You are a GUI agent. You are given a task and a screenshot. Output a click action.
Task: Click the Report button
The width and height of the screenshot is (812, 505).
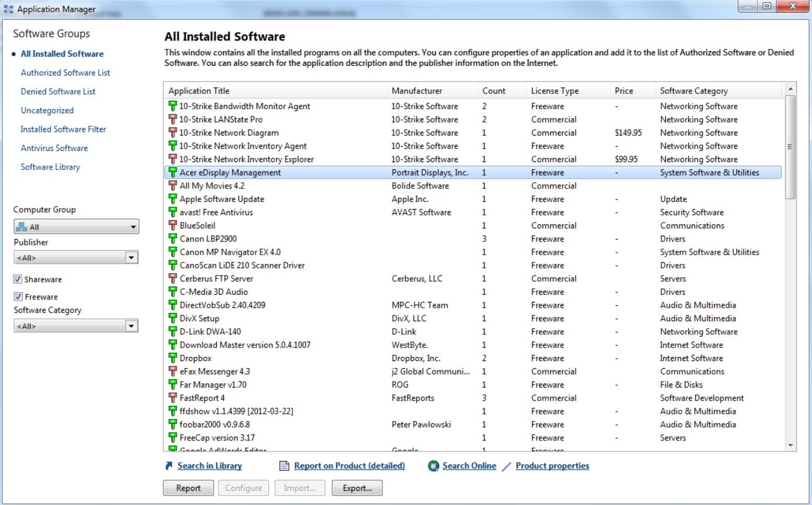tap(188, 488)
